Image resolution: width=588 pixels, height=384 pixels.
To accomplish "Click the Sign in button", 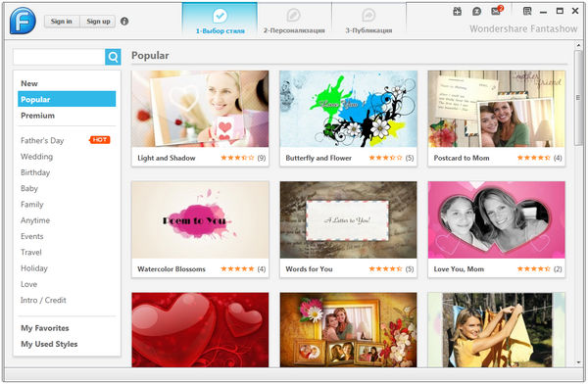I will (62, 22).
